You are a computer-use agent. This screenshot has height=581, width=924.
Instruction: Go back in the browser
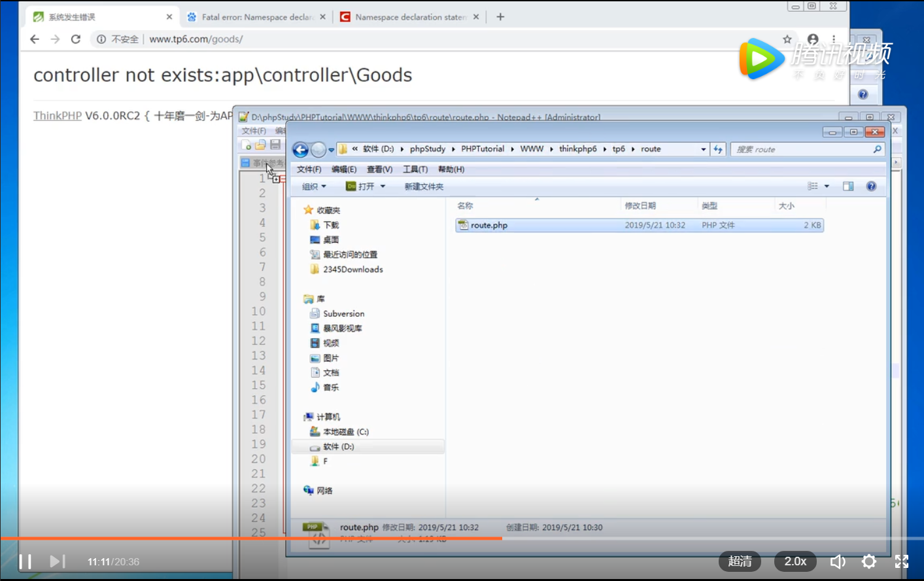[x=35, y=39]
